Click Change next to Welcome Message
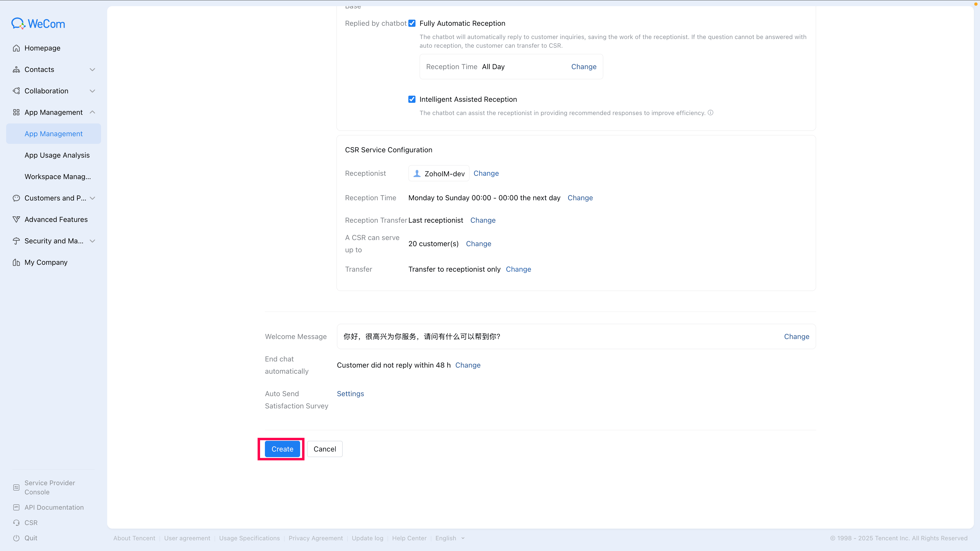980x551 pixels. tap(796, 336)
